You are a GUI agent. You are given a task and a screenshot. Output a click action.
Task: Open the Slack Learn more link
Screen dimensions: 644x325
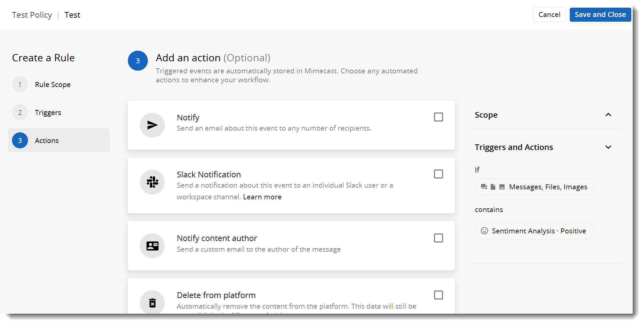click(262, 197)
